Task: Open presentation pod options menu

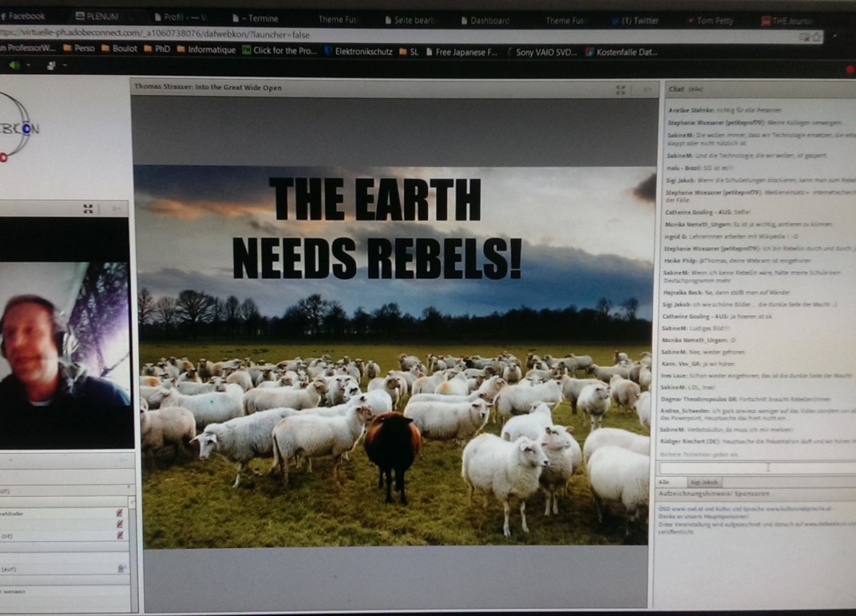Action: point(646,89)
